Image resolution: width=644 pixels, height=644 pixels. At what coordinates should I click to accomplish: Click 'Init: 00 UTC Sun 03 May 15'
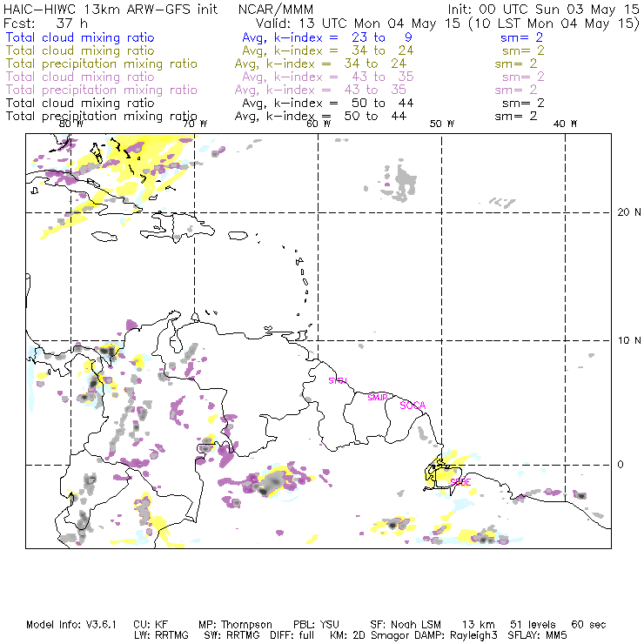coord(543,9)
